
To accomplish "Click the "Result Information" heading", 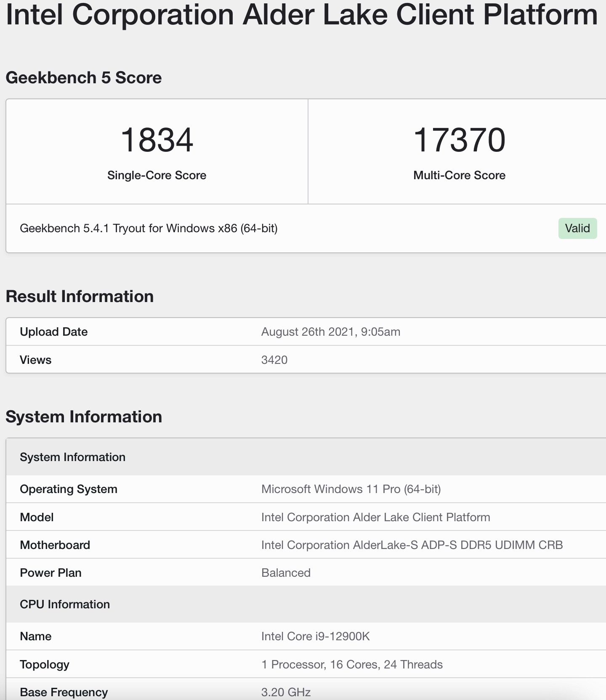I will [80, 297].
